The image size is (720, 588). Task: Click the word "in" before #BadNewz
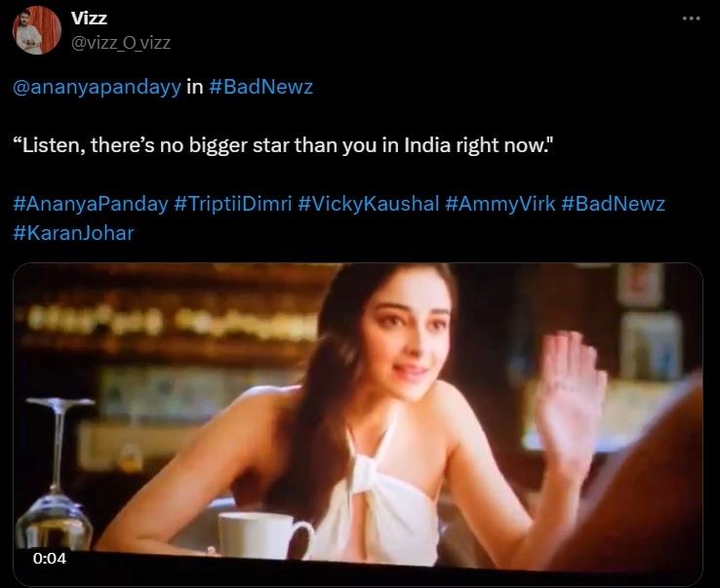point(195,87)
